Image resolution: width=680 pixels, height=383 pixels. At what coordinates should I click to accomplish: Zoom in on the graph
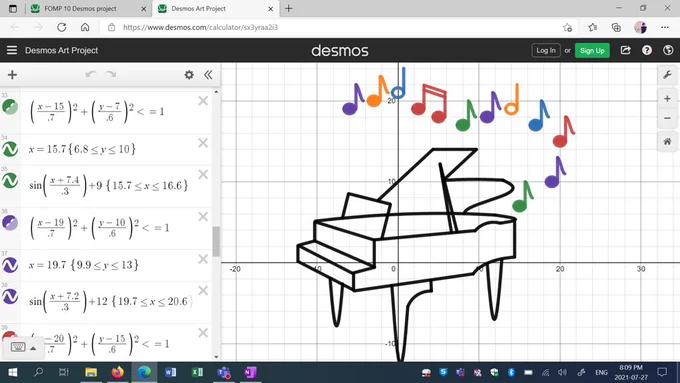pyautogui.click(x=667, y=99)
